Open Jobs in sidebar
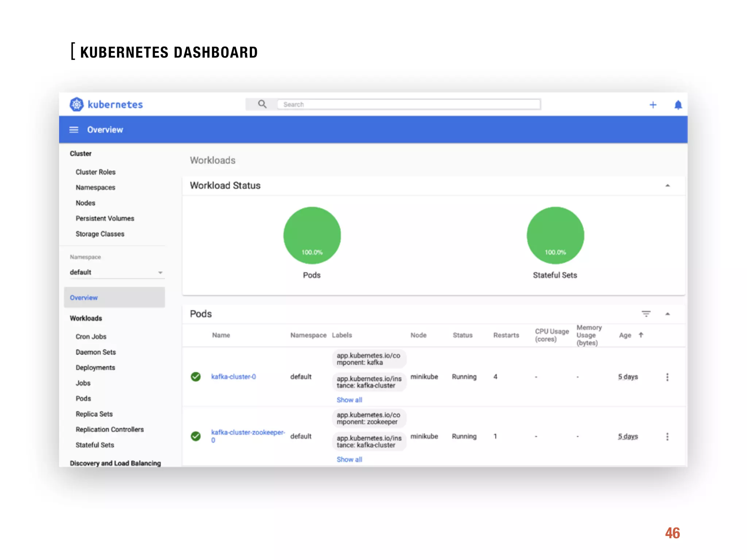Viewport: 747px width, 560px height. pos(83,383)
